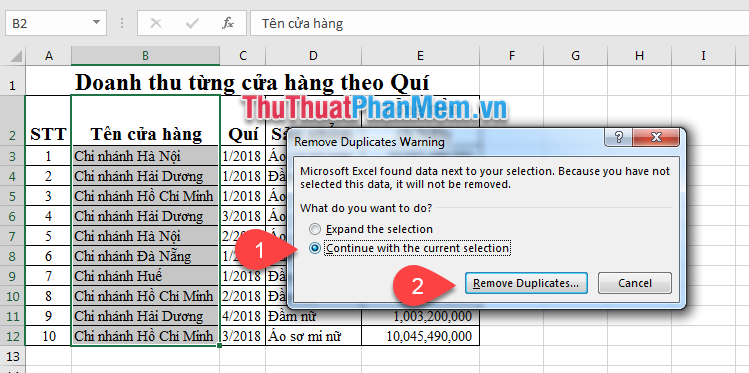Screen dimensions: 749x373
Task: Select row 13 header
Action: coord(12,356)
